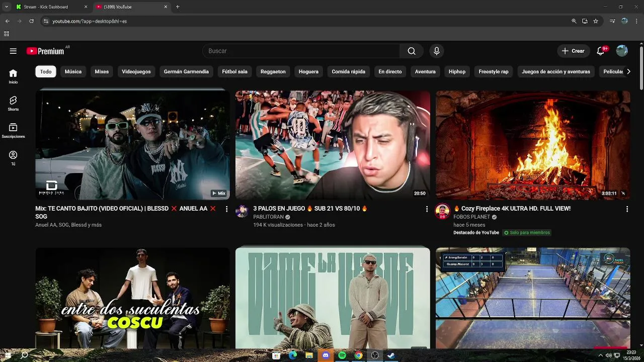Click FOBOS PLANET channel avatar
The image size is (644, 362).
click(442, 211)
